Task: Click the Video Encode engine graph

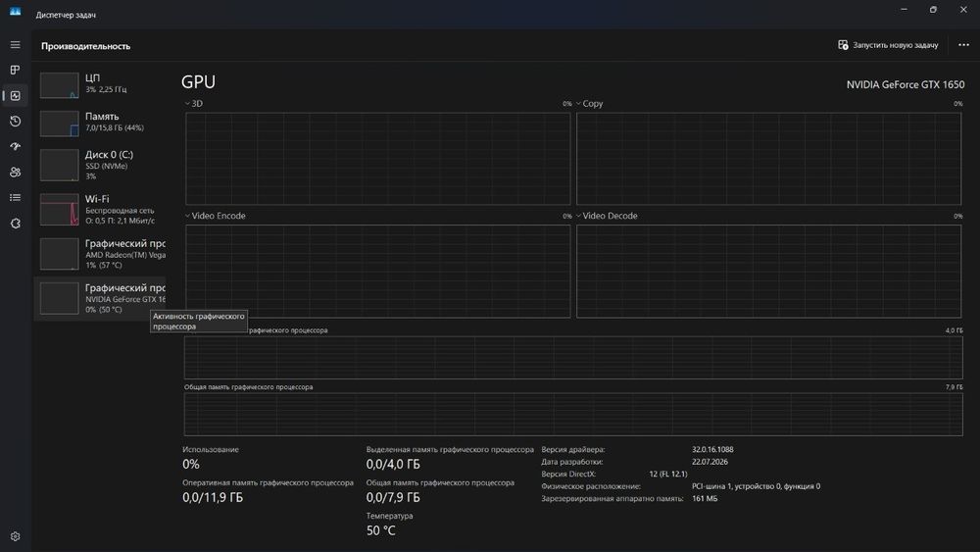Action: (378, 272)
